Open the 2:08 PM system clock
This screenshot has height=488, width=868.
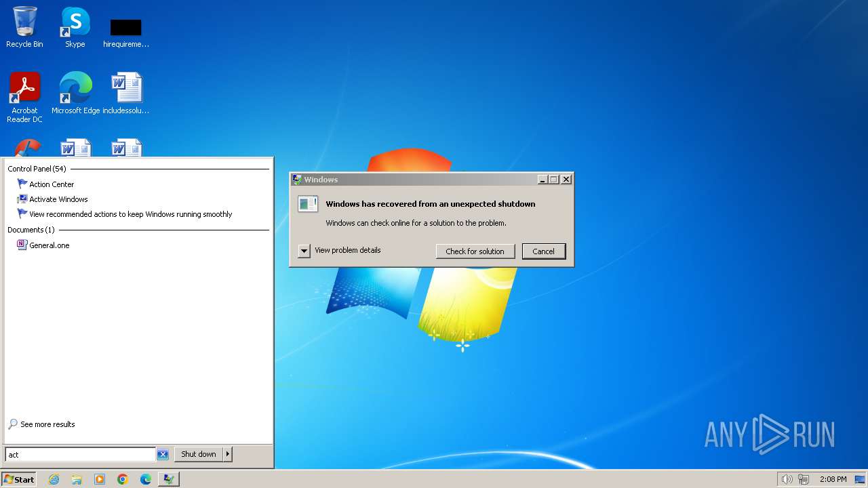click(x=833, y=479)
